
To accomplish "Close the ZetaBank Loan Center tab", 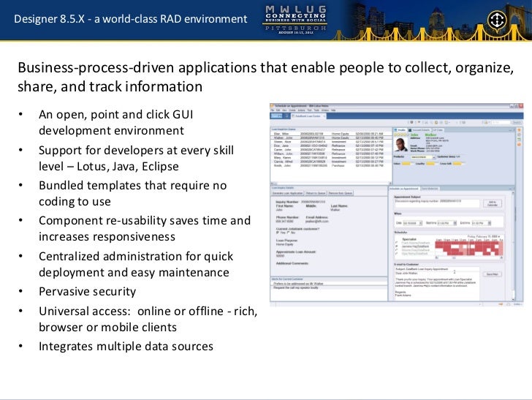I will (x=324, y=116).
